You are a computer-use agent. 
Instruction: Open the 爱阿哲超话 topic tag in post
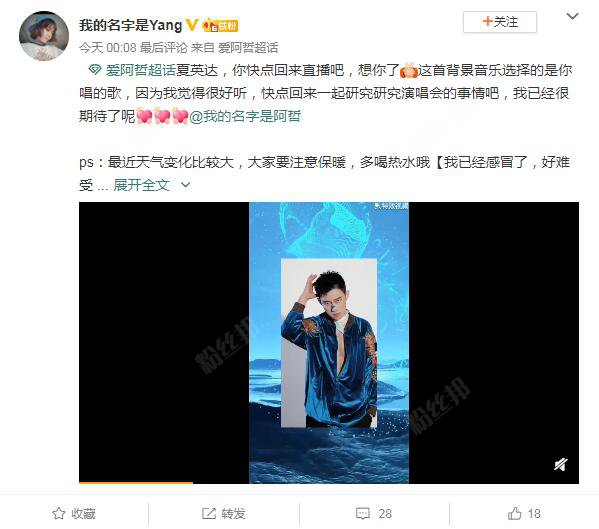point(141,70)
